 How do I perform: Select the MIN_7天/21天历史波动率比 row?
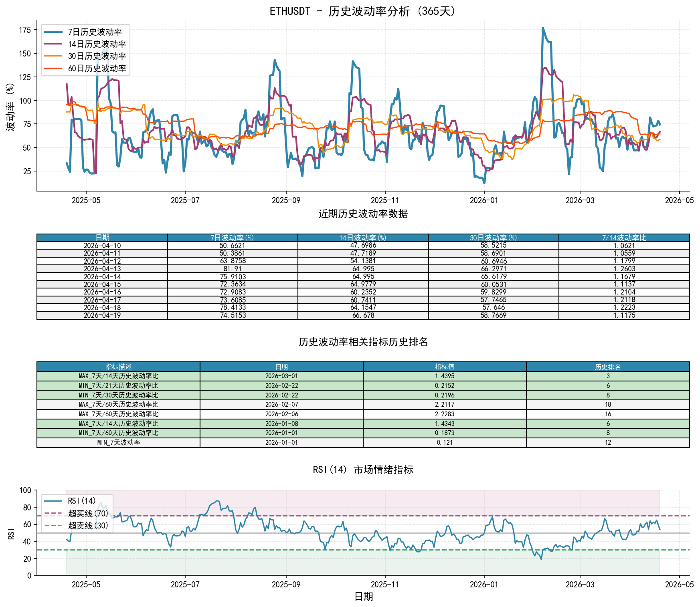[363, 385]
